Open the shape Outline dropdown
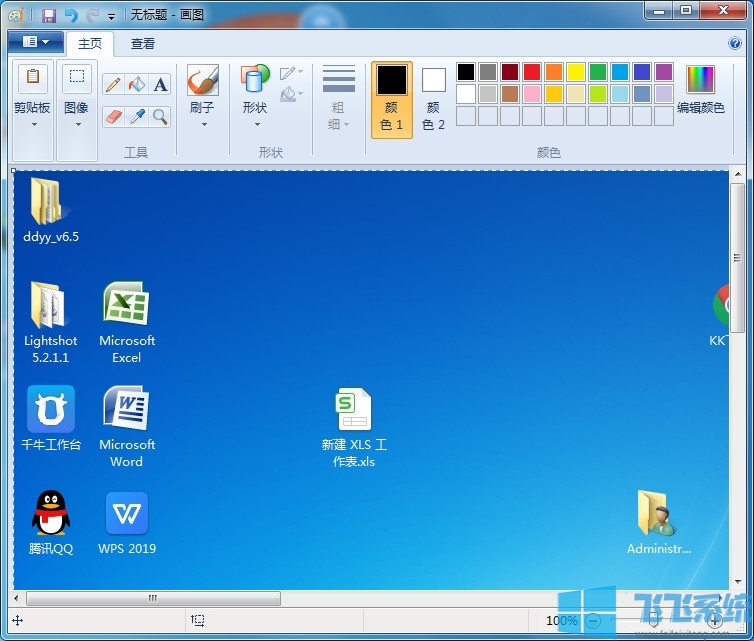This screenshot has width=754, height=641. point(291,73)
